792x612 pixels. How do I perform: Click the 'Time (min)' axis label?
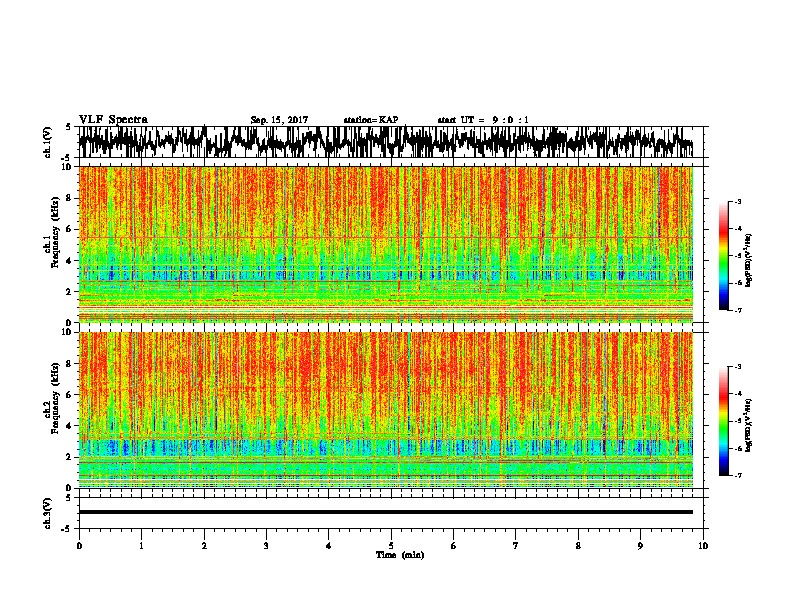tap(400, 555)
